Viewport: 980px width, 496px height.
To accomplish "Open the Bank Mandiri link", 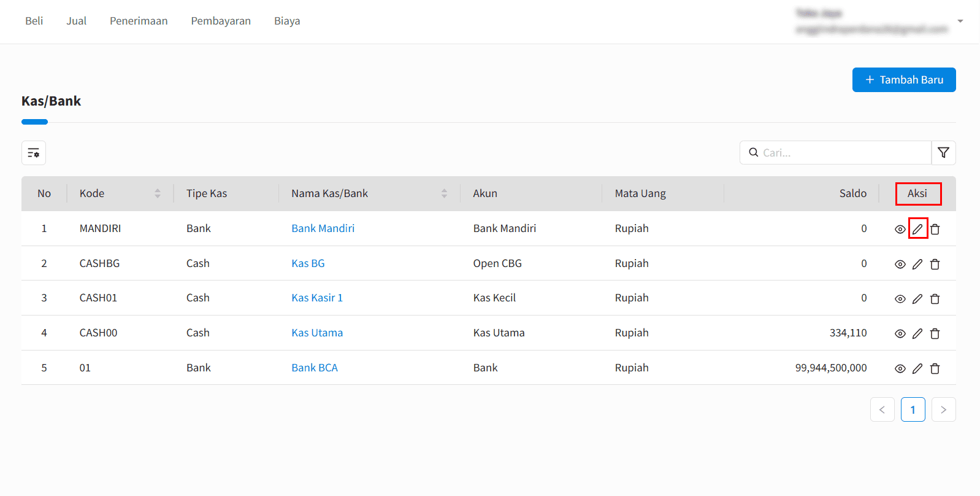I will pyautogui.click(x=323, y=228).
